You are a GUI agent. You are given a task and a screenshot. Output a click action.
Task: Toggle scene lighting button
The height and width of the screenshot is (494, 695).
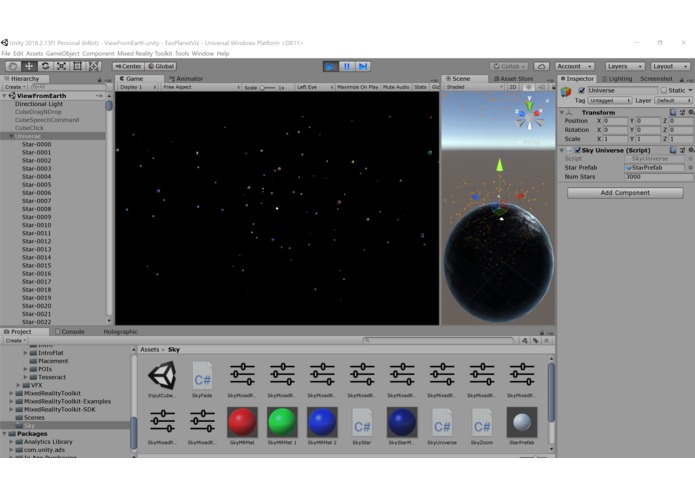[x=527, y=87]
